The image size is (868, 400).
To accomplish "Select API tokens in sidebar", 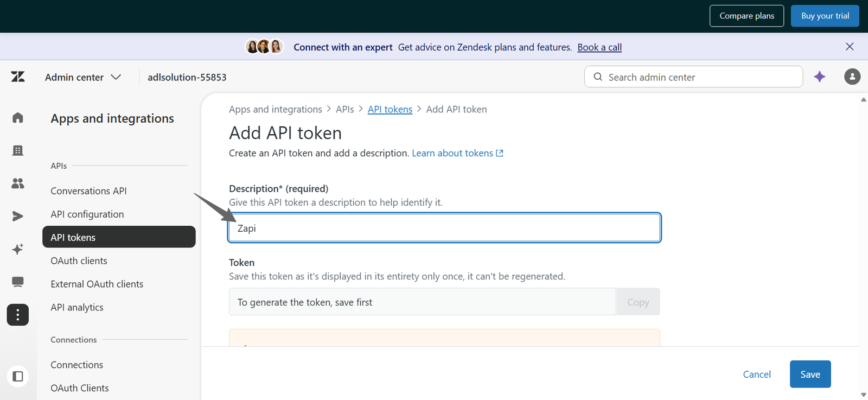I will click(x=119, y=237).
